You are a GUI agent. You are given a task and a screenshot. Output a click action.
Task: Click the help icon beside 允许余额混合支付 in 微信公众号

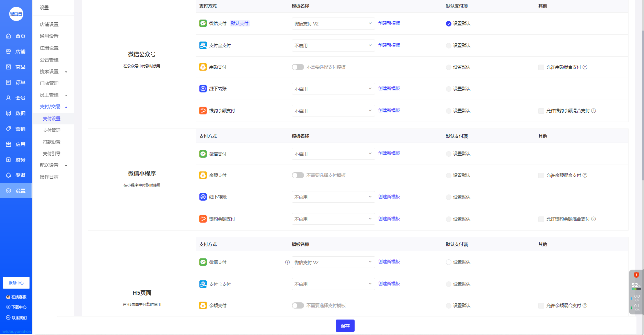(x=585, y=67)
